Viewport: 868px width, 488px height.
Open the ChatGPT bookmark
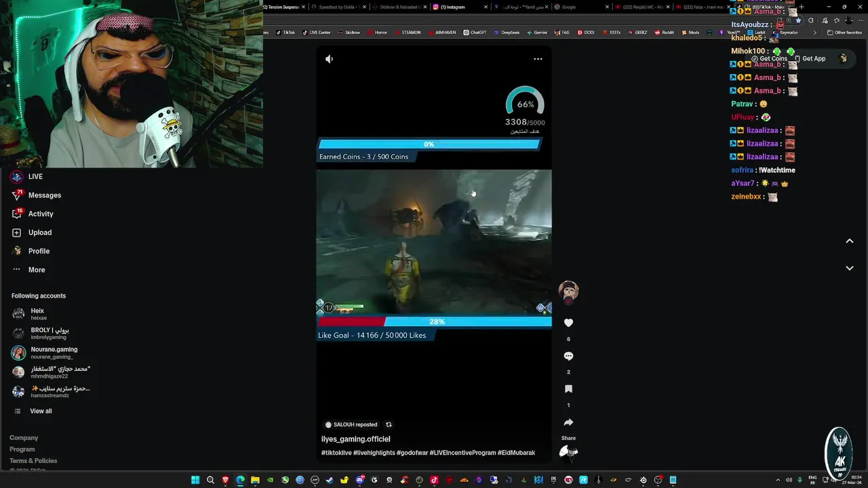coord(475,33)
